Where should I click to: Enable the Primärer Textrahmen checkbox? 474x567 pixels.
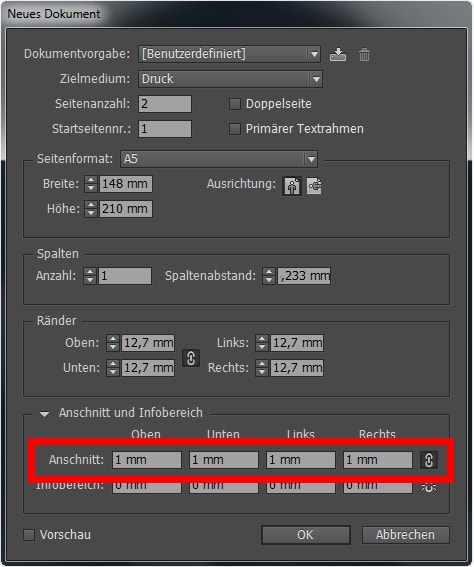[x=235, y=129]
